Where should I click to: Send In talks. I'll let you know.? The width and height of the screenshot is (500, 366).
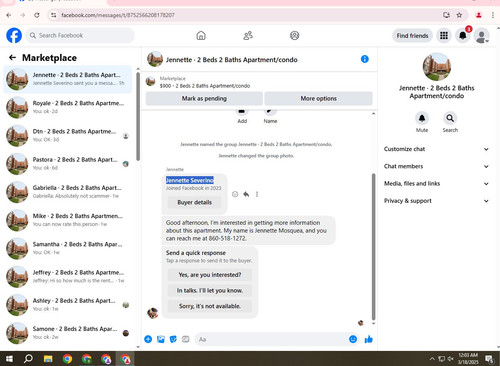point(210,290)
